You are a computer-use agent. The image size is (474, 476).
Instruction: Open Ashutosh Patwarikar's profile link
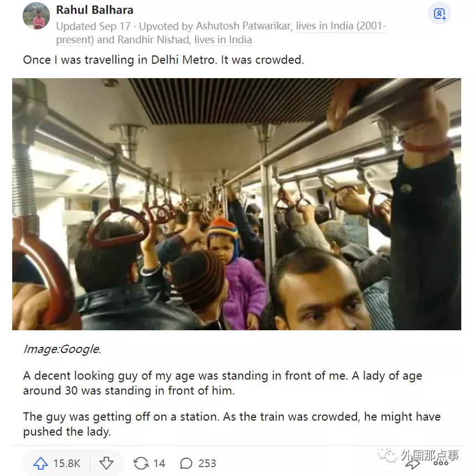point(243,26)
